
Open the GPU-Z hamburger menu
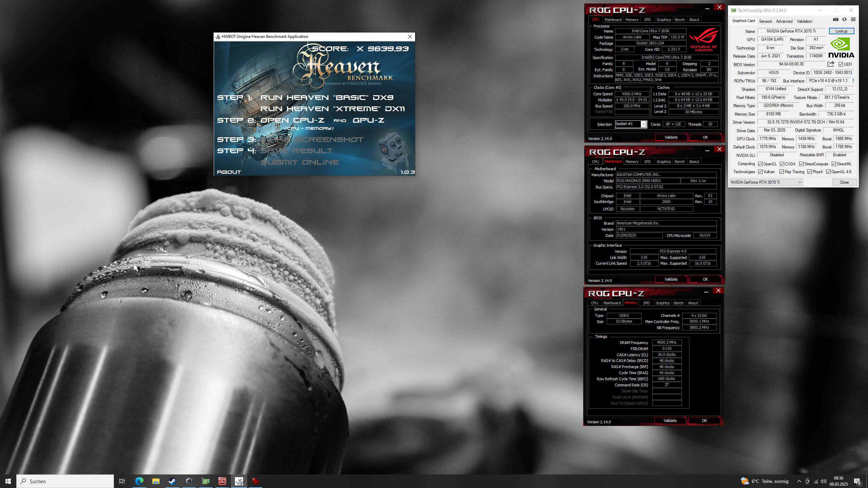(853, 20)
